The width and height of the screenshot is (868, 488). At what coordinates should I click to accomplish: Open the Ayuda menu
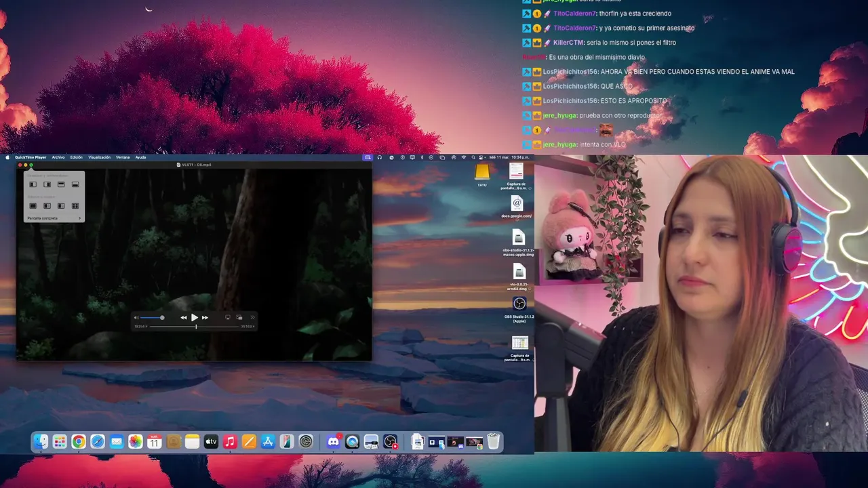tap(140, 157)
